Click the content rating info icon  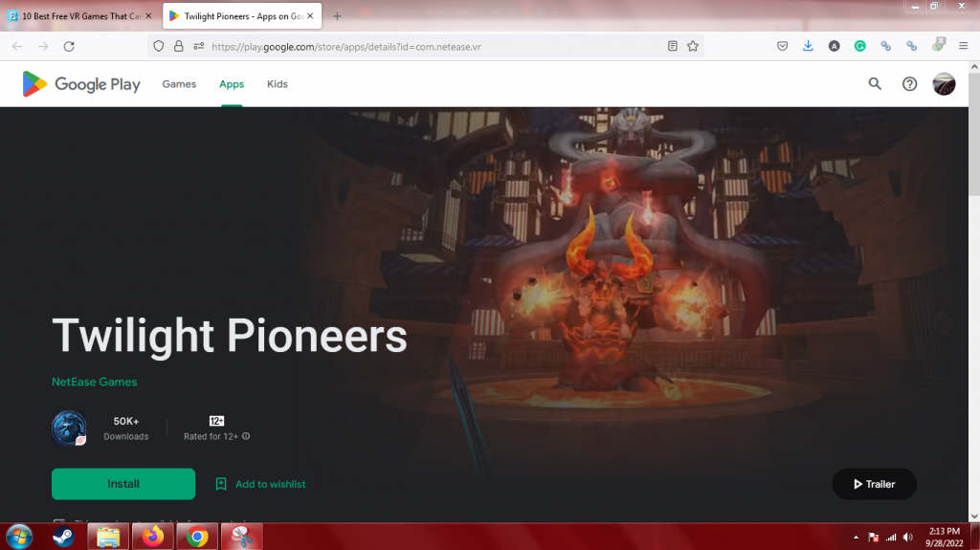coord(246,436)
